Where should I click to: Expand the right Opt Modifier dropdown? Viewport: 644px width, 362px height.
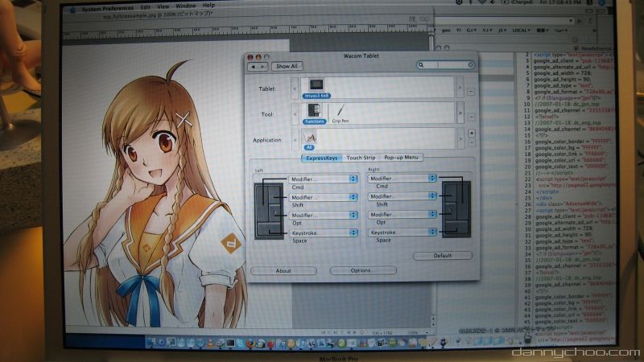(402, 215)
